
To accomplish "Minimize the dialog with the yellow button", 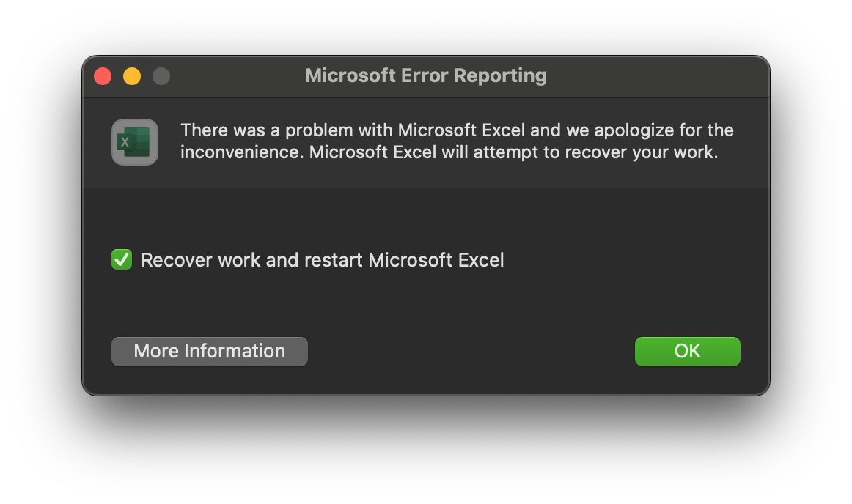I will pyautogui.click(x=132, y=76).
